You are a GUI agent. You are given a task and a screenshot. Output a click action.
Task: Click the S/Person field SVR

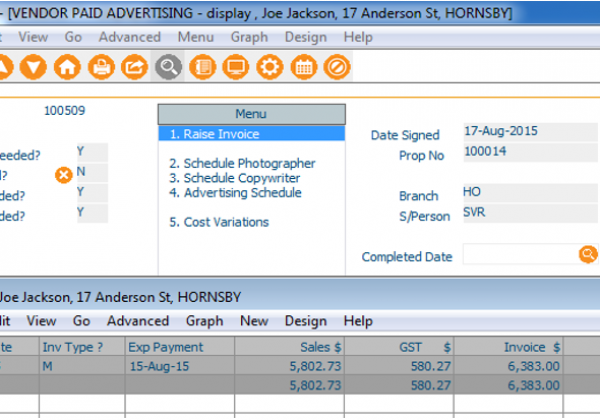click(530, 212)
